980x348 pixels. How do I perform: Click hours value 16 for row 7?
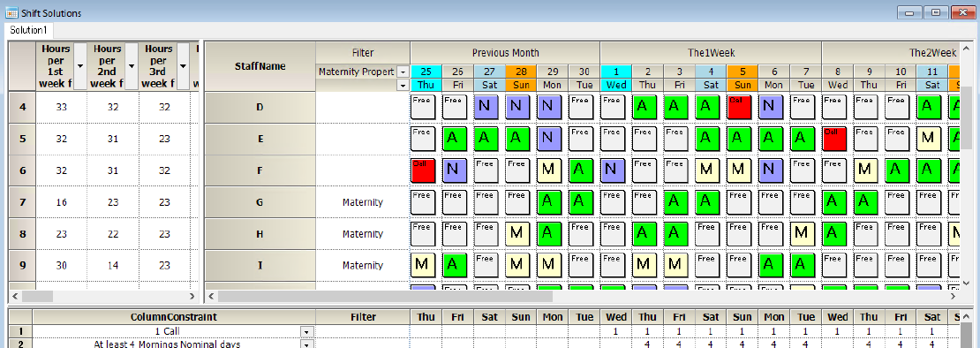[x=61, y=201]
